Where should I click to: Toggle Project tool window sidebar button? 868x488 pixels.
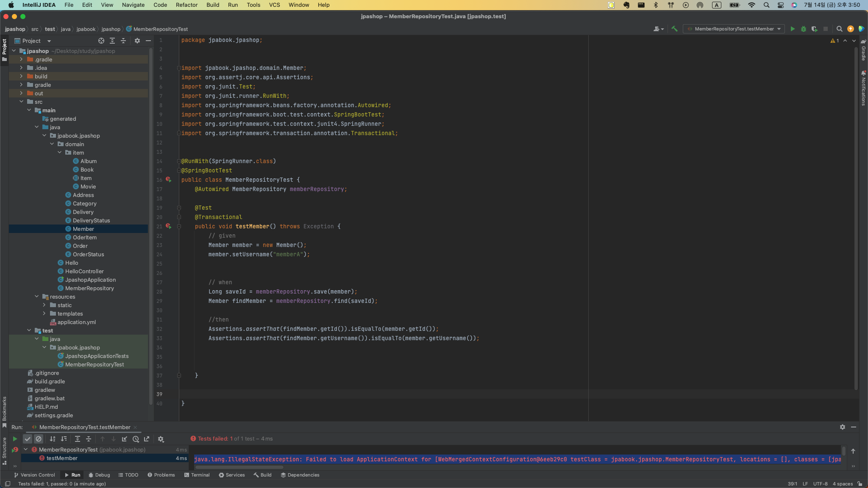tap(4, 50)
